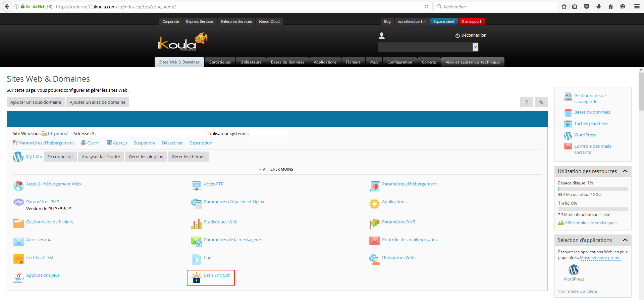Collapse details with Afficher Moins
Viewport: 644px width, 300px height.
point(276,169)
